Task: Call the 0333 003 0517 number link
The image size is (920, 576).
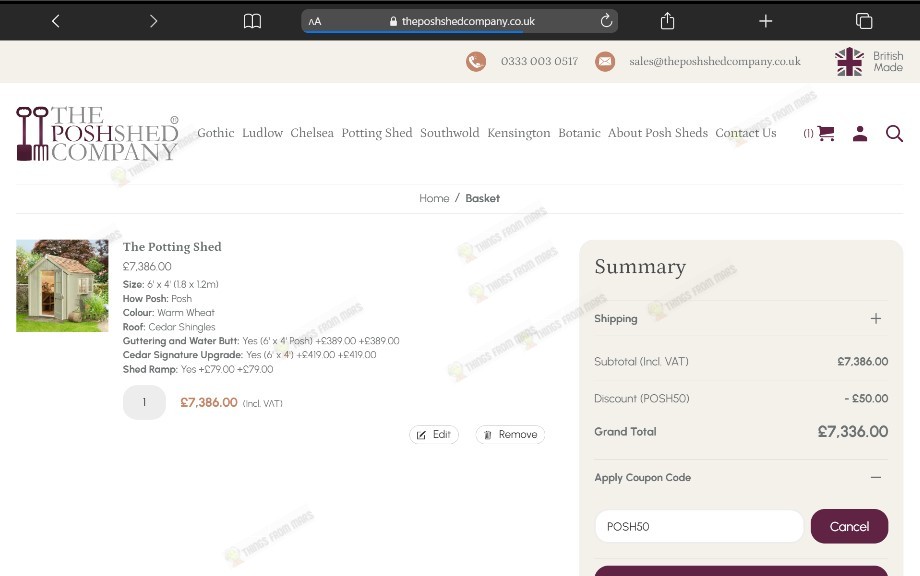Action: [x=539, y=61]
